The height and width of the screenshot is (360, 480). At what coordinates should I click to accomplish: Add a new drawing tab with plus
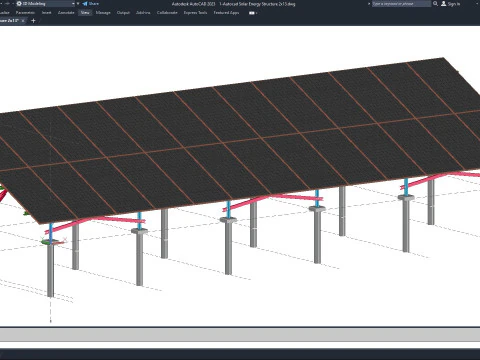(33, 21)
